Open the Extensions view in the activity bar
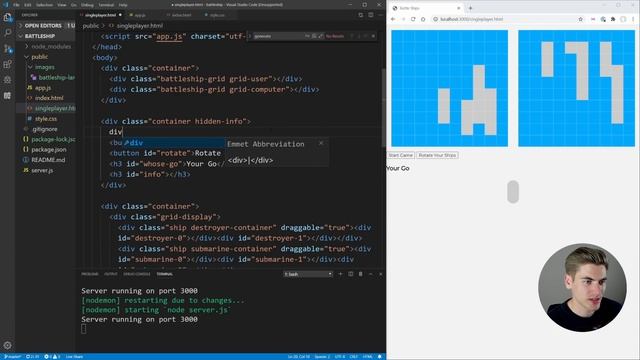The width and height of the screenshot is (640, 360). 7,64
